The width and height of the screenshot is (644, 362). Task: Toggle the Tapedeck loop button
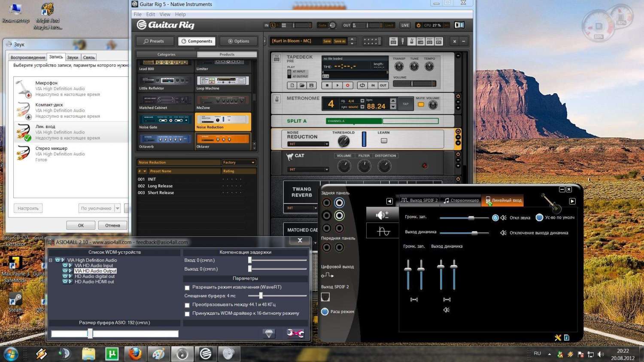coord(362,85)
